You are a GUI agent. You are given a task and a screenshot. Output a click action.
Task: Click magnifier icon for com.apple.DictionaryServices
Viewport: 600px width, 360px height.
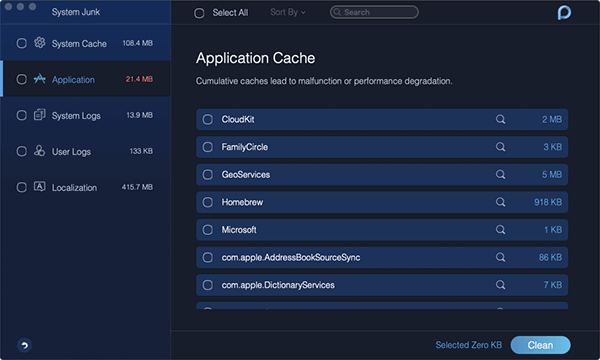click(500, 285)
